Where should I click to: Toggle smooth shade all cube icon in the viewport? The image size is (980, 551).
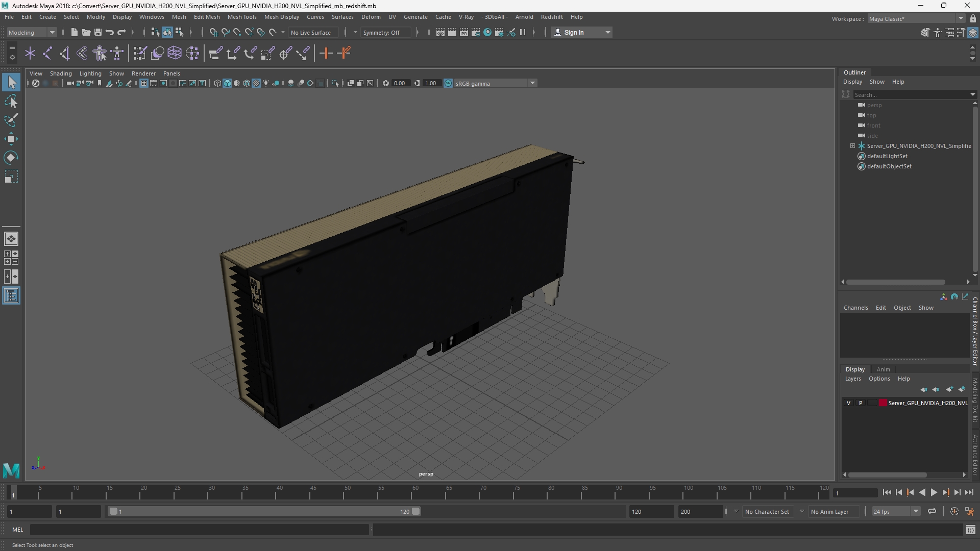[227, 83]
